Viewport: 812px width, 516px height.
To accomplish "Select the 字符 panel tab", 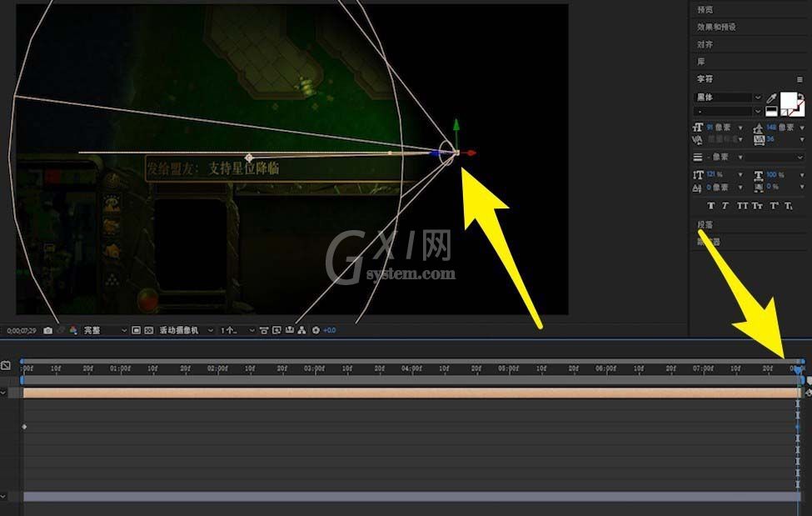I will pos(705,79).
